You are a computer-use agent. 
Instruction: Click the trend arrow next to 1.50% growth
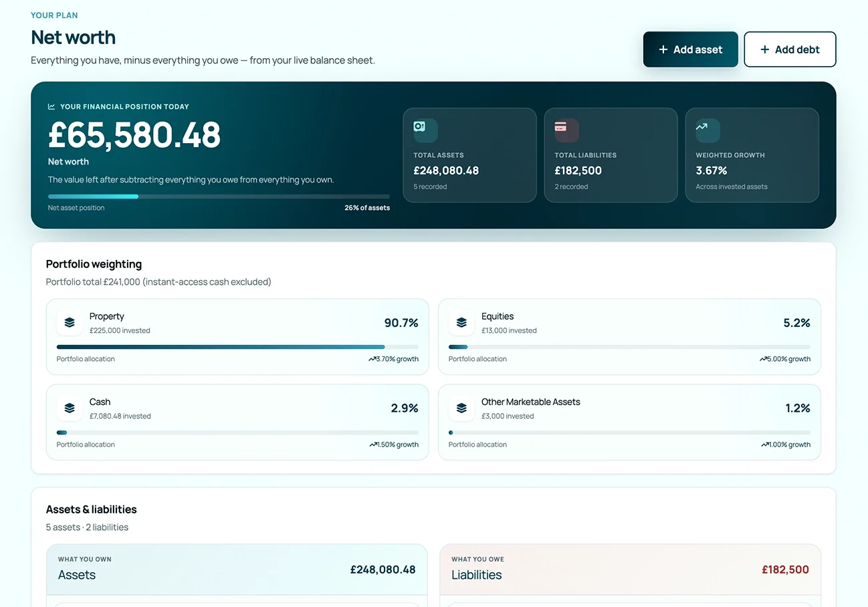[373, 445]
